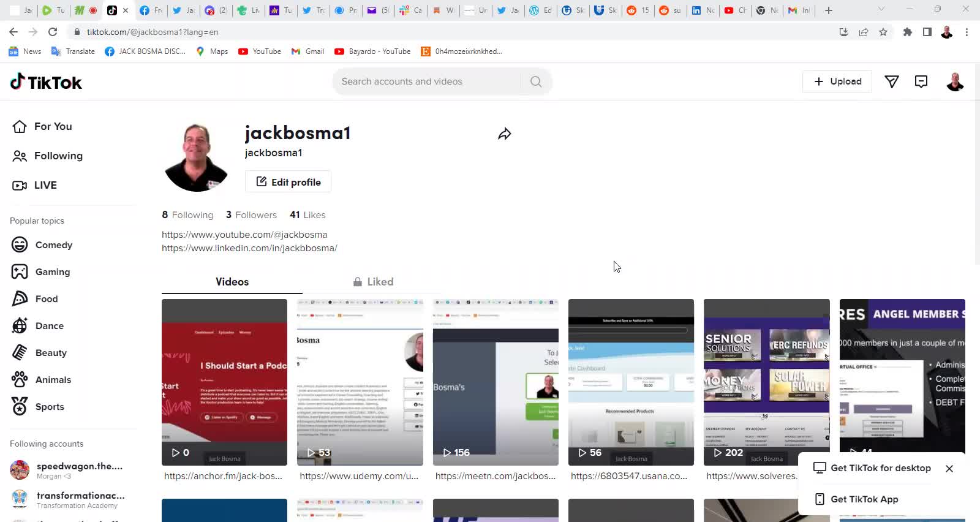This screenshot has width=980, height=522.
Task: Switch to the Videos tab
Action: (x=232, y=282)
